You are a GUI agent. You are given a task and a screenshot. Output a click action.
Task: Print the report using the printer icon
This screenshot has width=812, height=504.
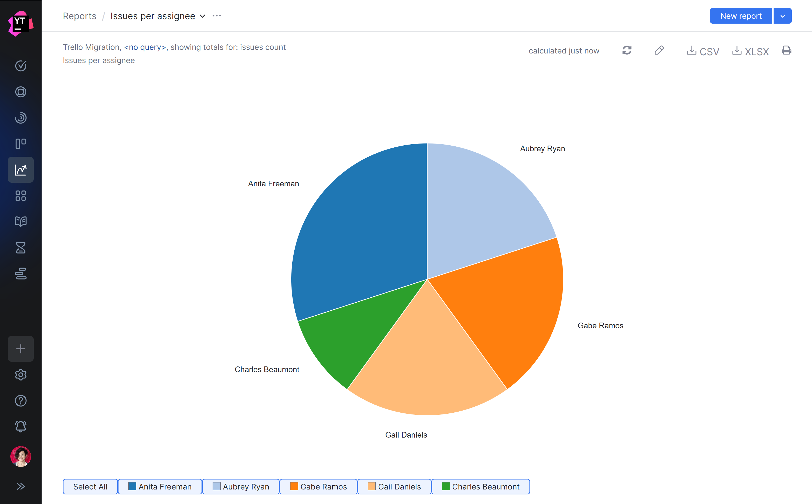(x=786, y=50)
